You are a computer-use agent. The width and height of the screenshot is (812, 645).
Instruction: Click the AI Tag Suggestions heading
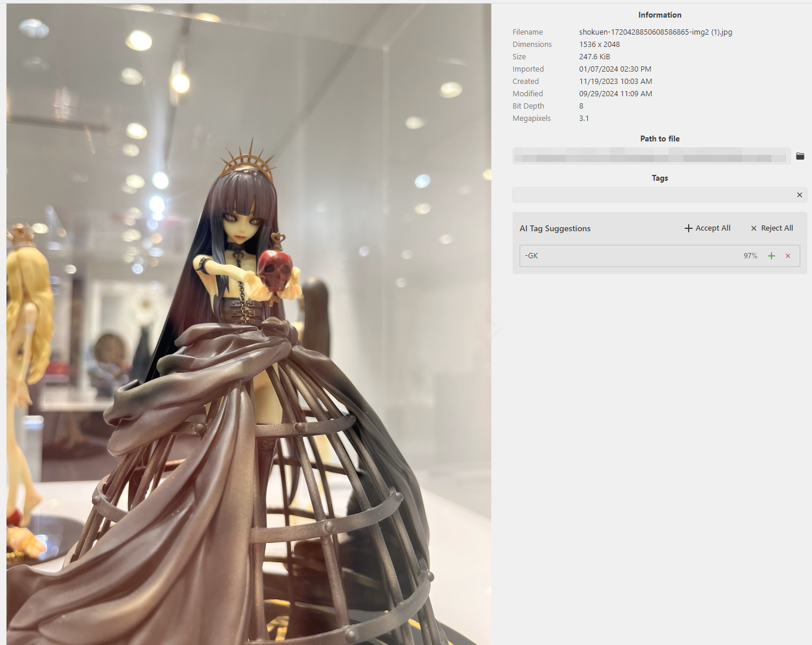coord(555,228)
